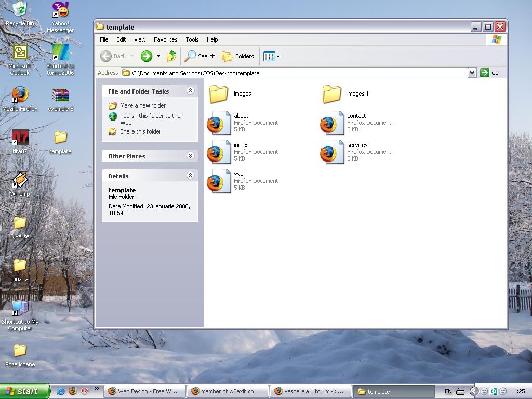This screenshot has height=399, width=532.
Task: Select the index Firefox Document file
Action: [x=219, y=152]
